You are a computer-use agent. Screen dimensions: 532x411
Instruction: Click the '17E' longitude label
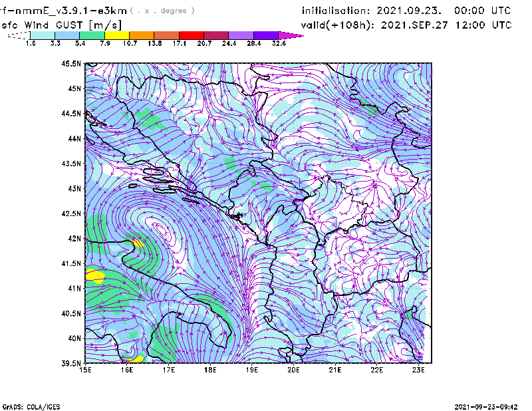(169, 370)
